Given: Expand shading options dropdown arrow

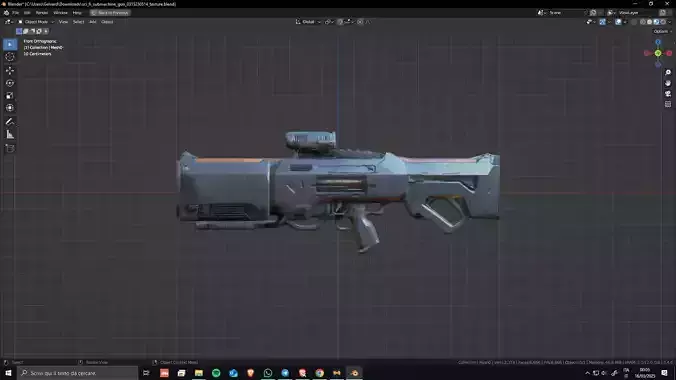Looking at the screenshot, I should (x=670, y=22).
